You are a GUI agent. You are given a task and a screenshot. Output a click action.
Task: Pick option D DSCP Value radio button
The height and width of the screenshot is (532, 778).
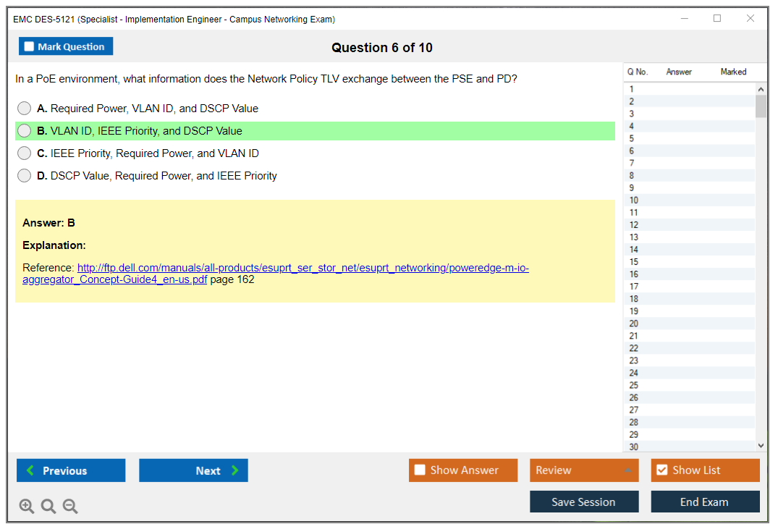(x=25, y=176)
